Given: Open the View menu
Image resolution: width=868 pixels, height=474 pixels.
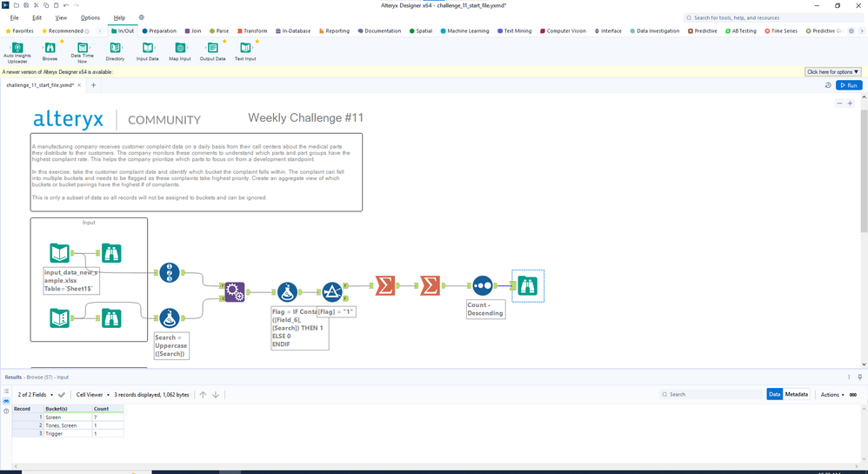Looking at the screenshot, I should tap(61, 17).
